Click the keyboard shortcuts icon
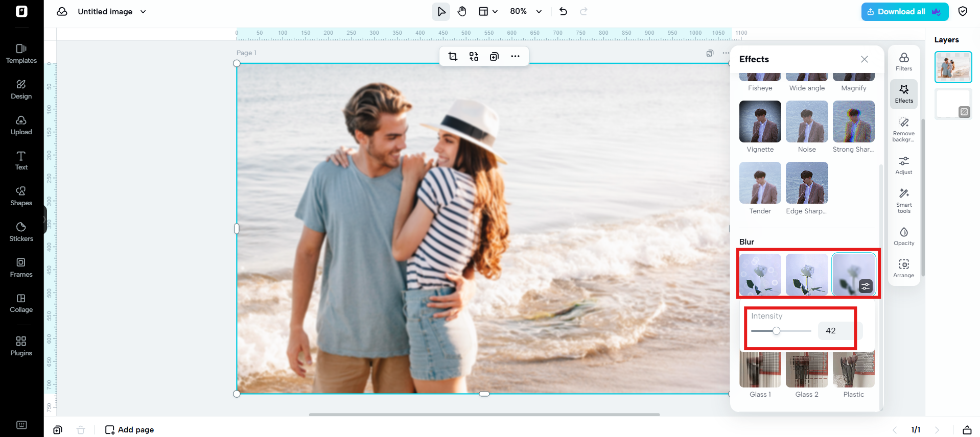 pos(21,425)
